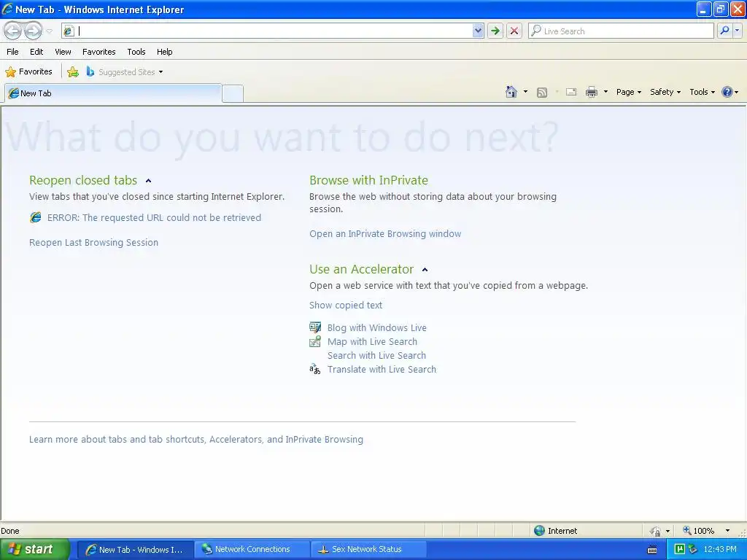The image size is (747, 560).
Task: Click the Blog with Windows Live icon
Action: 315,327
